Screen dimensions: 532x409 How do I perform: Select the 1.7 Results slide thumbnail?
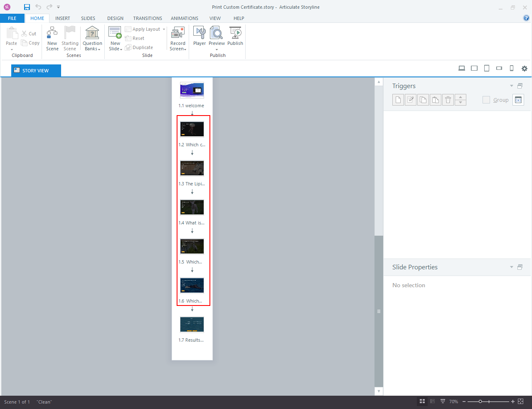[192, 325]
